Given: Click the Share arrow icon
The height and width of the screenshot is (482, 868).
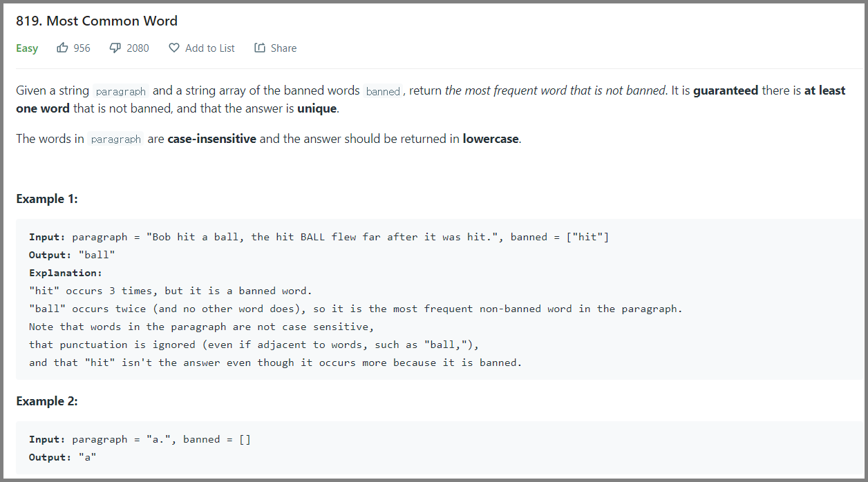Looking at the screenshot, I should (x=260, y=48).
